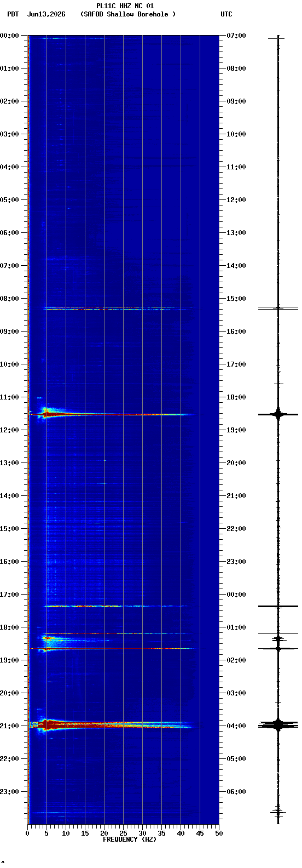Click the 15 Hz frequency tick label

[x=85, y=833]
